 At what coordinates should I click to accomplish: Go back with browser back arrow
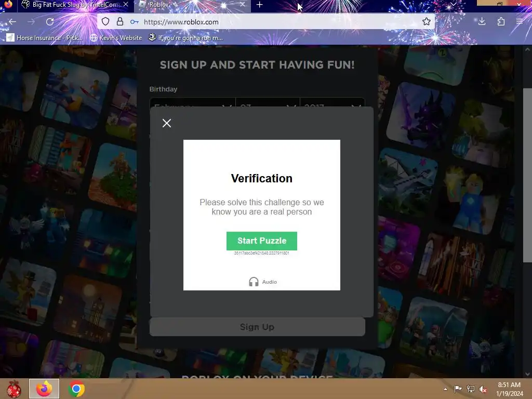click(x=12, y=22)
